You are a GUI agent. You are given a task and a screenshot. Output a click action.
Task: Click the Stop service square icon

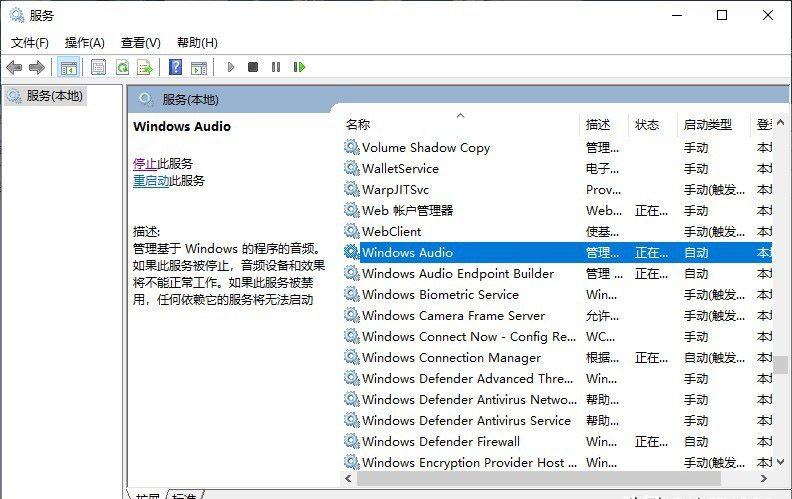253,67
